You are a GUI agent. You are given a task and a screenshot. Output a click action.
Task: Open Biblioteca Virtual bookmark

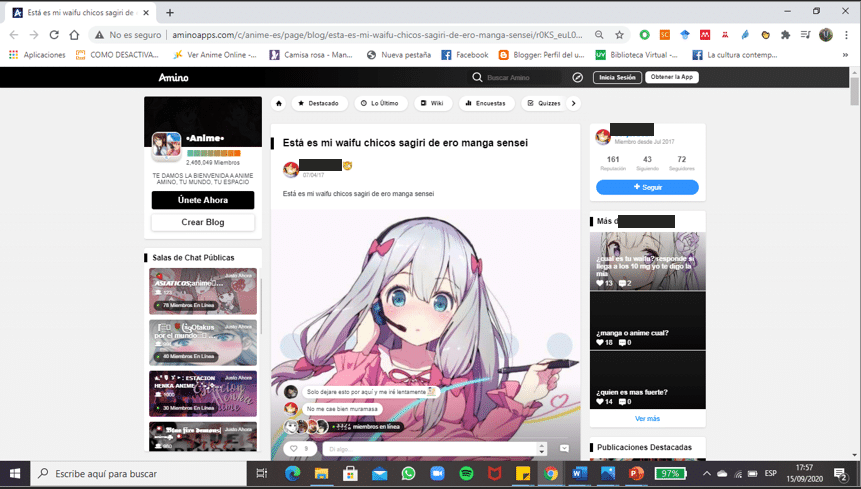[x=636, y=55]
